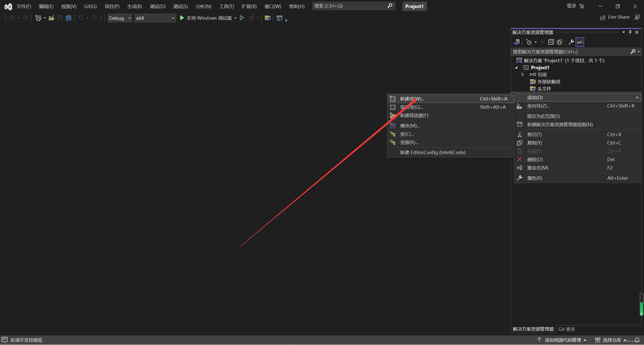Open the Debug configuration dropdown
Screen dimensions: 644x345
click(x=120, y=18)
